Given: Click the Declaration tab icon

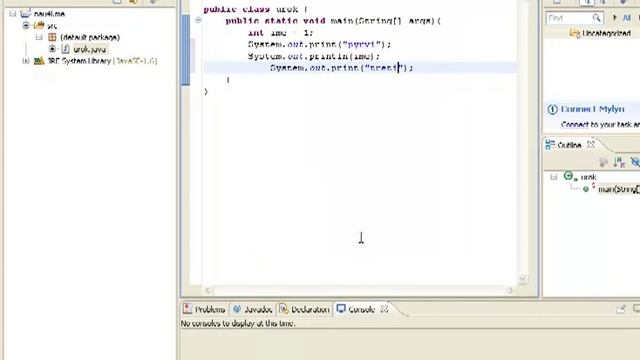Looking at the screenshot, I should click(283, 309).
